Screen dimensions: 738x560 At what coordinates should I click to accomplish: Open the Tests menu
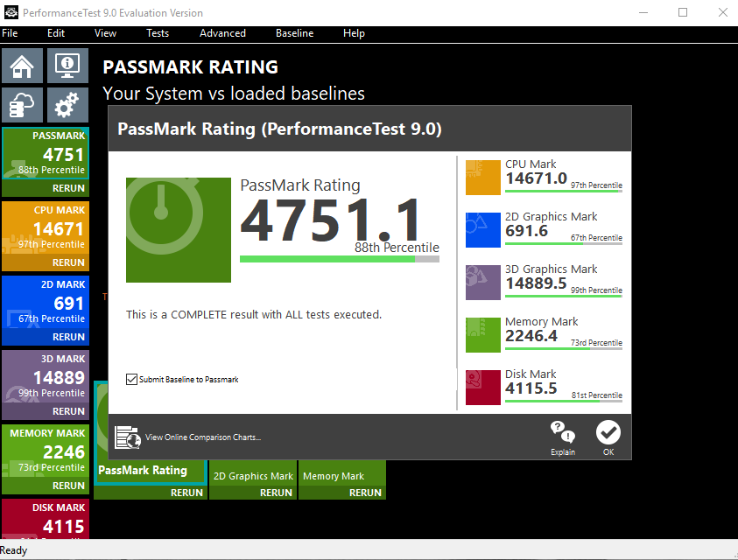tap(158, 33)
